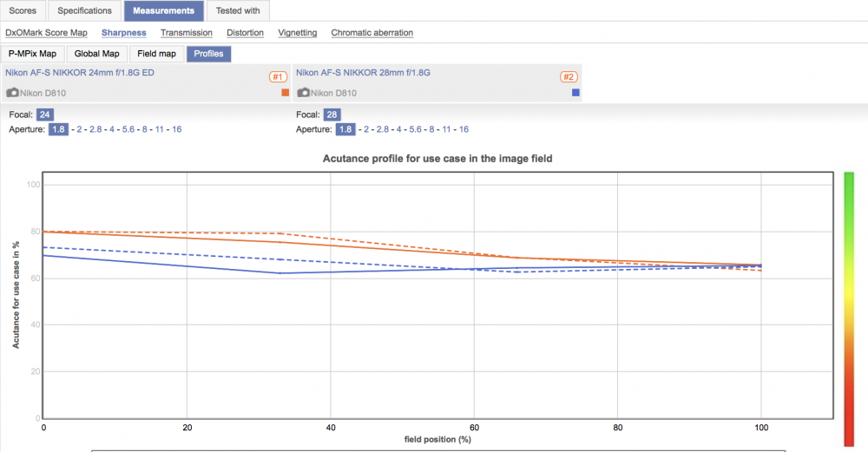The width and height of the screenshot is (868, 452).
Task: Open Vignetting measurements
Action: click(x=298, y=33)
